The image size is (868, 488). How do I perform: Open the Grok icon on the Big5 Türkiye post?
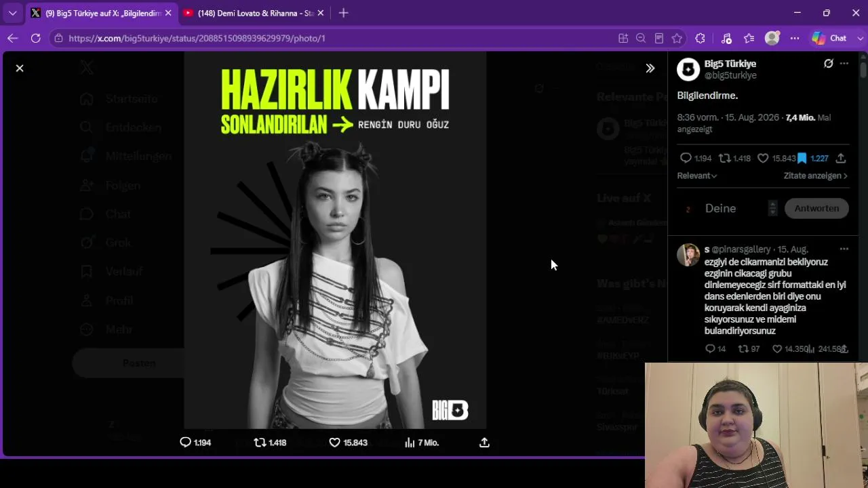pyautogui.click(x=829, y=64)
